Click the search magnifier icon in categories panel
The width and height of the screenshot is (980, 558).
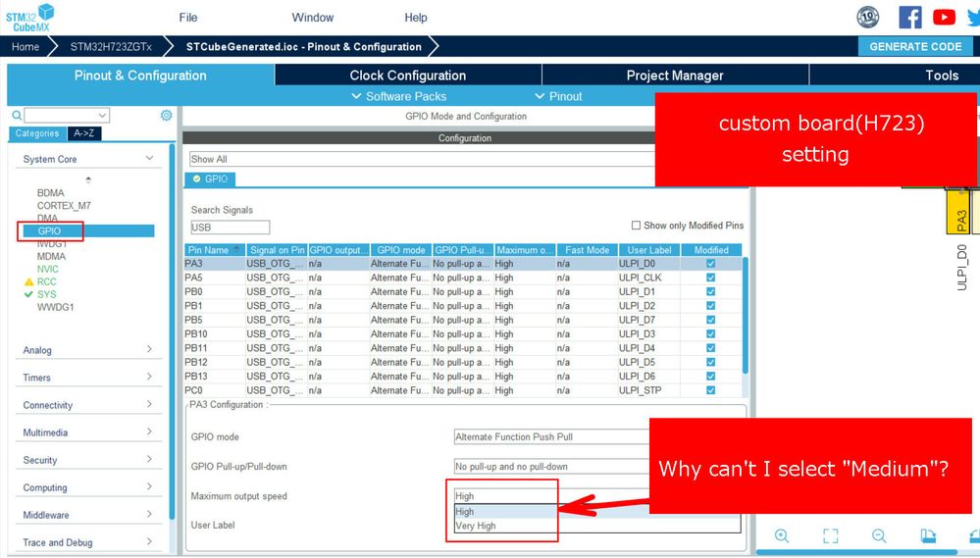tap(17, 115)
